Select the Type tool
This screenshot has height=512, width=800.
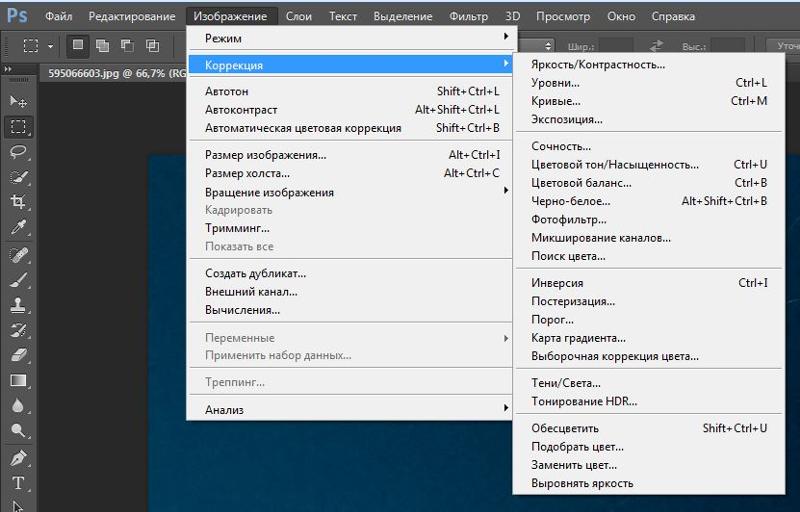coord(18,483)
